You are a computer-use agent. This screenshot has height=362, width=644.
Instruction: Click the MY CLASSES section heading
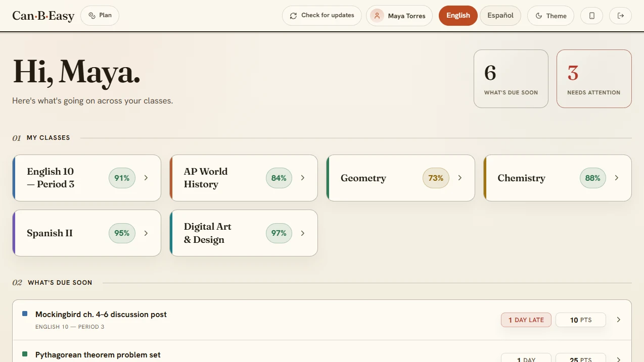coord(49,138)
